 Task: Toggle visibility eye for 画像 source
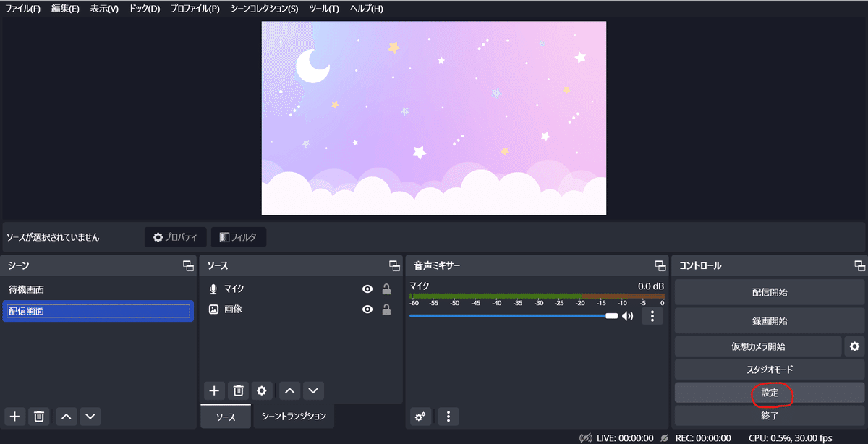[x=367, y=309]
